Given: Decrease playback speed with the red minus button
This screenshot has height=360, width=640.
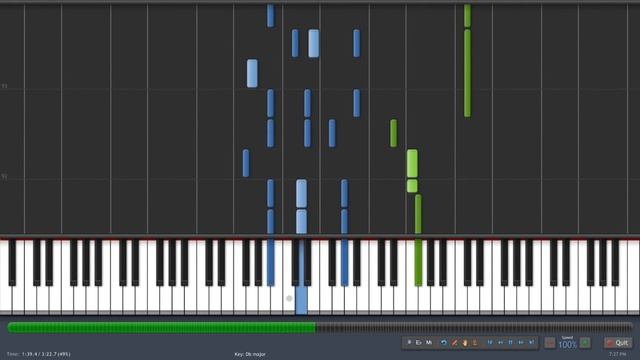Looking at the screenshot, I should pos(550,343).
